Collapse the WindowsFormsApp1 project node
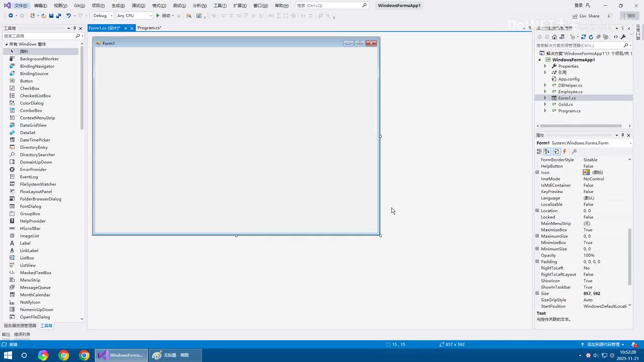Image resolution: width=644 pixels, height=362 pixels. (x=540, y=60)
